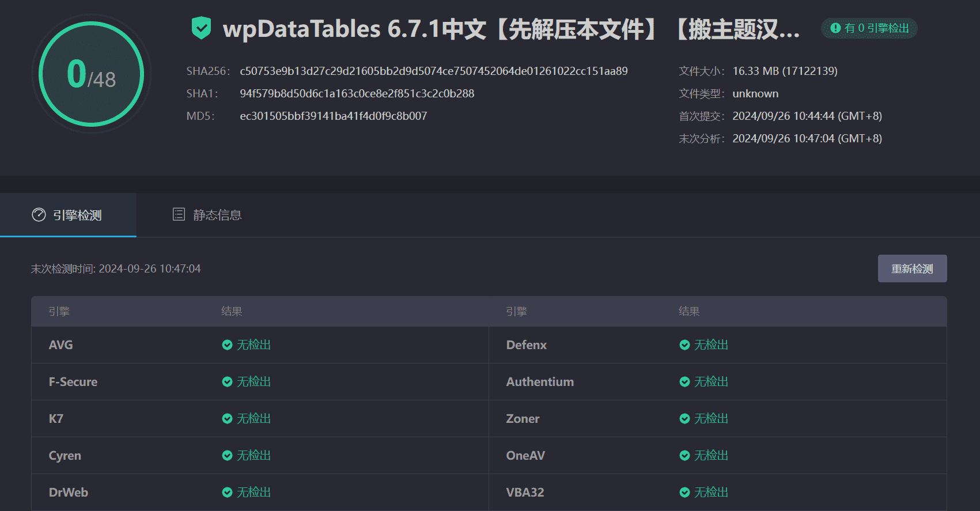The width and height of the screenshot is (980, 511).
Task: Click the wpDataTables 6.7.1中文 file title
Action: (512, 29)
